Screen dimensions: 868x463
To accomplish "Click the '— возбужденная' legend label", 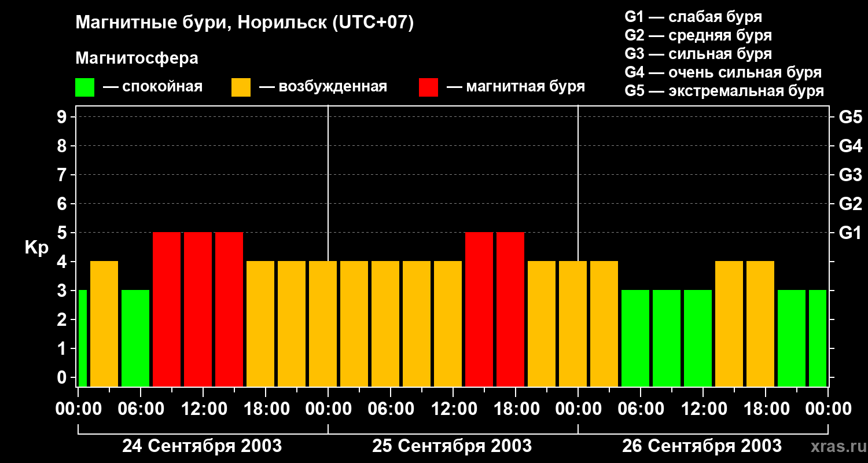I will (323, 87).
